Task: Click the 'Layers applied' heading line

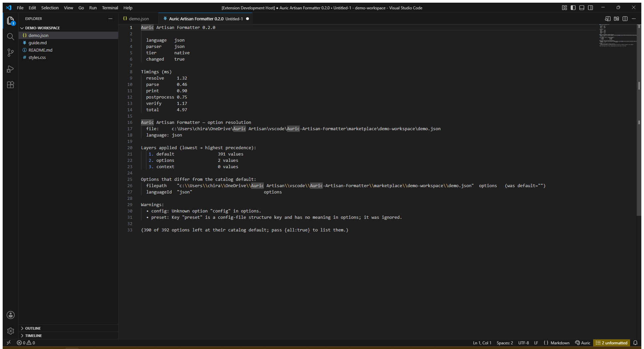Action: click(x=199, y=148)
